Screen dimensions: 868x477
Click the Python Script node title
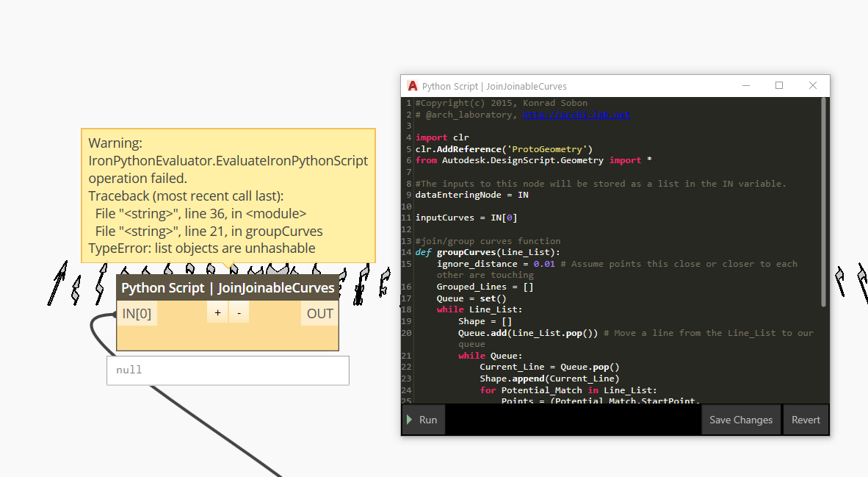(228, 288)
